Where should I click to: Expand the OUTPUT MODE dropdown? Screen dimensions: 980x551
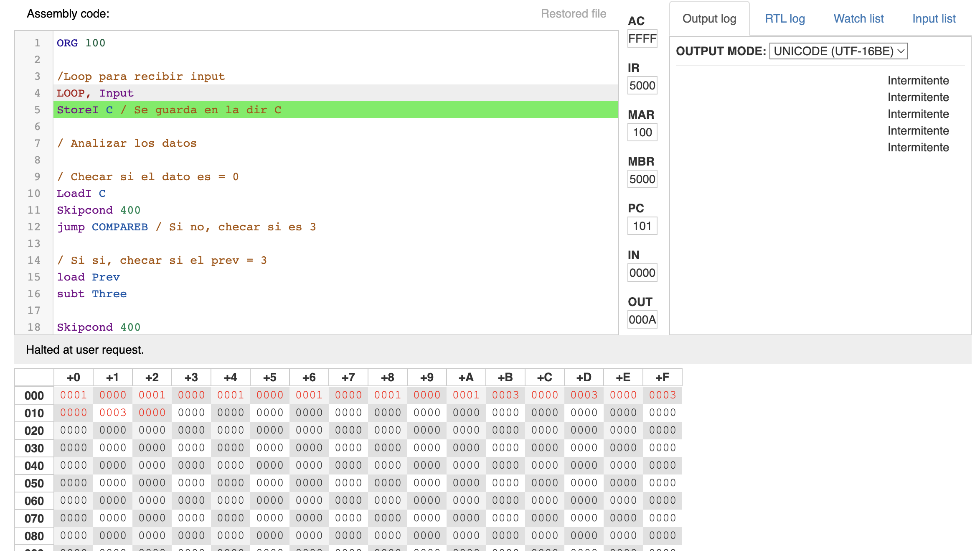coord(838,51)
